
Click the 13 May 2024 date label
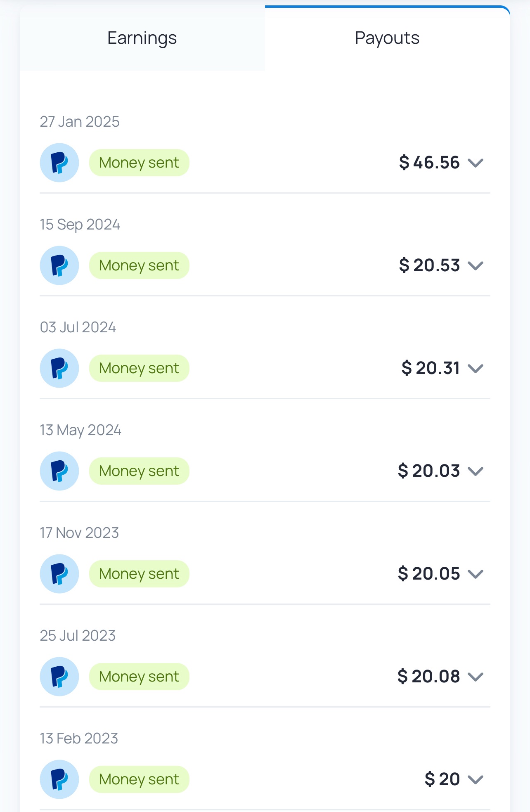pyautogui.click(x=80, y=430)
